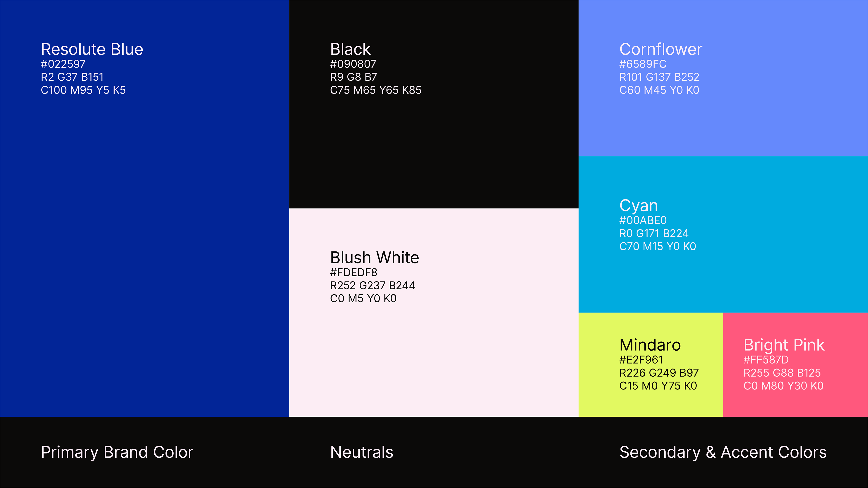Viewport: 868px width, 488px height.
Task: Click the #090807 hex value
Action: [x=353, y=64]
